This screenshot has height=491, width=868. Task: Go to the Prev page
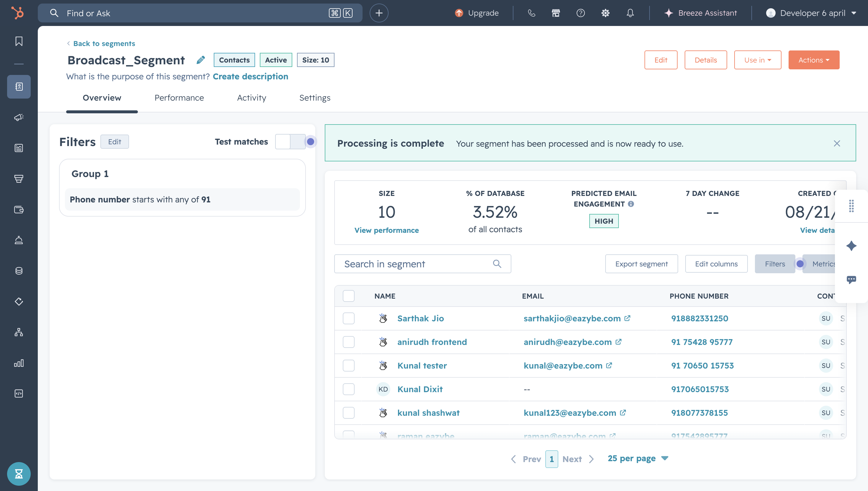point(526,459)
